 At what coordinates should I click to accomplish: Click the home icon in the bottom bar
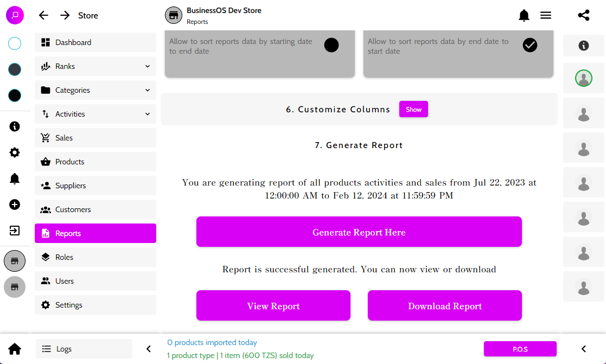[x=15, y=349]
